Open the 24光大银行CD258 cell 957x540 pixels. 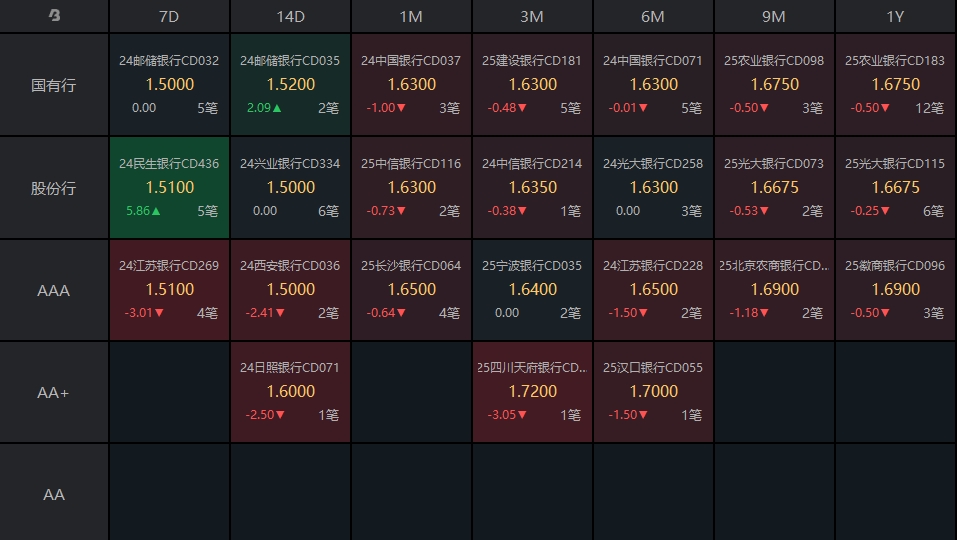point(653,187)
